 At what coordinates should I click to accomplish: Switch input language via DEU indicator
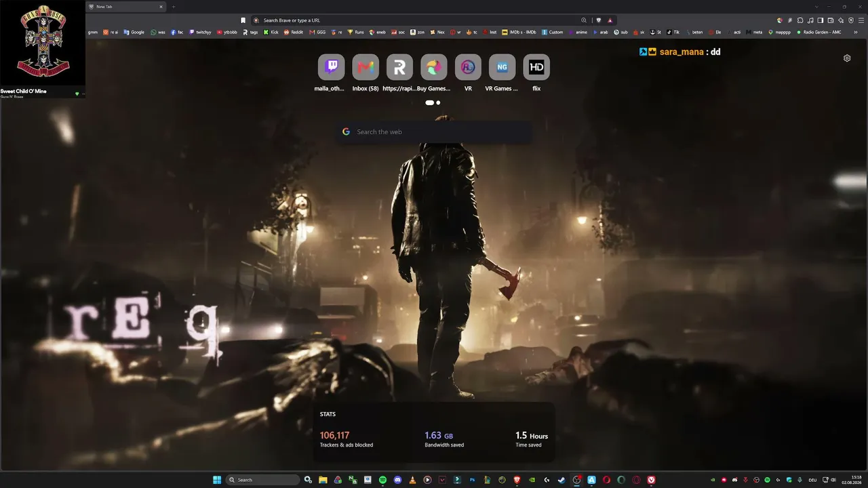tap(812, 480)
